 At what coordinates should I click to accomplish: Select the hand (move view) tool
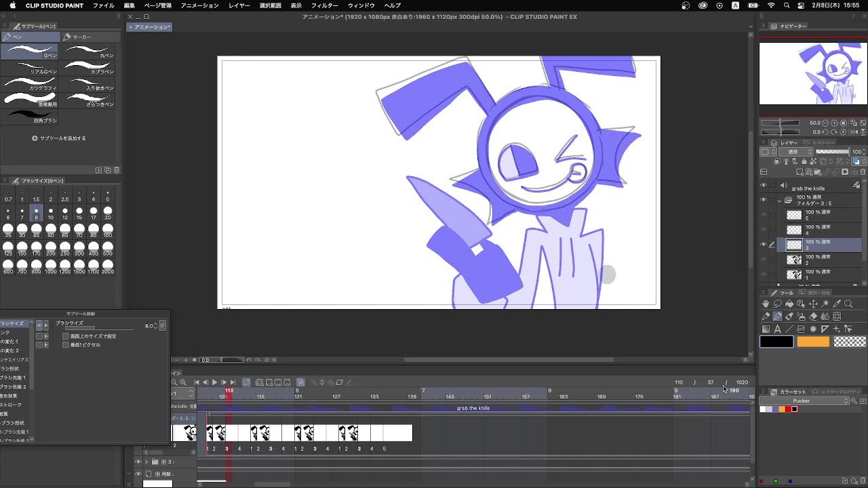(x=766, y=304)
